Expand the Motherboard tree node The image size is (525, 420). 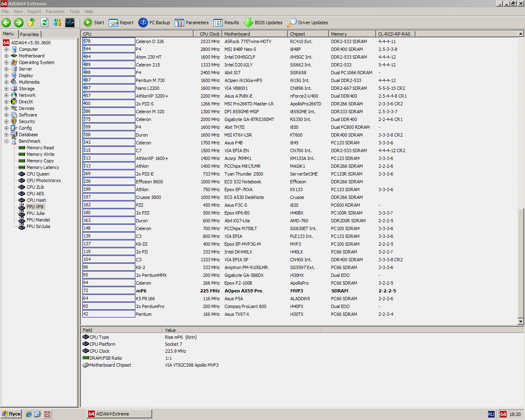pyautogui.click(x=6, y=56)
